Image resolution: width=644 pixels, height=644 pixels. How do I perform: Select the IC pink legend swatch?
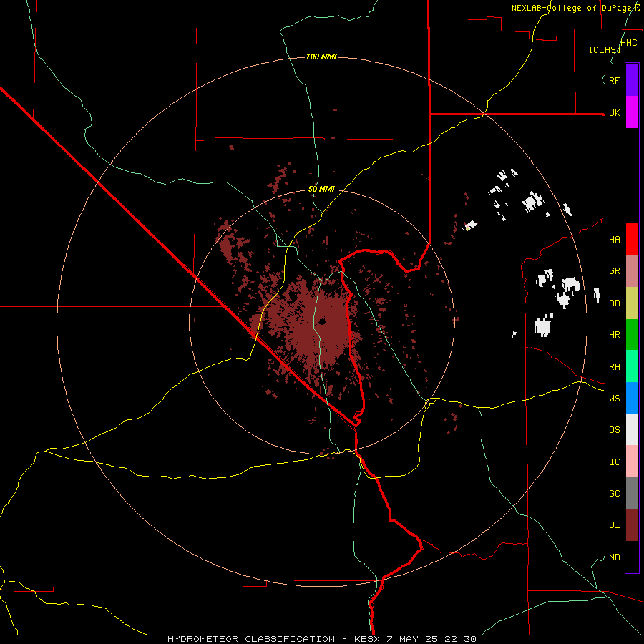coord(632,462)
